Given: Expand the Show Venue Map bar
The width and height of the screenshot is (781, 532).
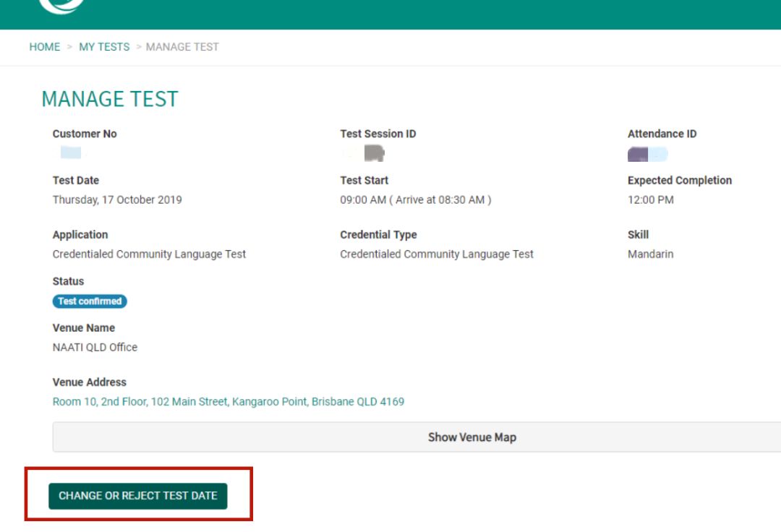Looking at the screenshot, I should click(x=417, y=437).
